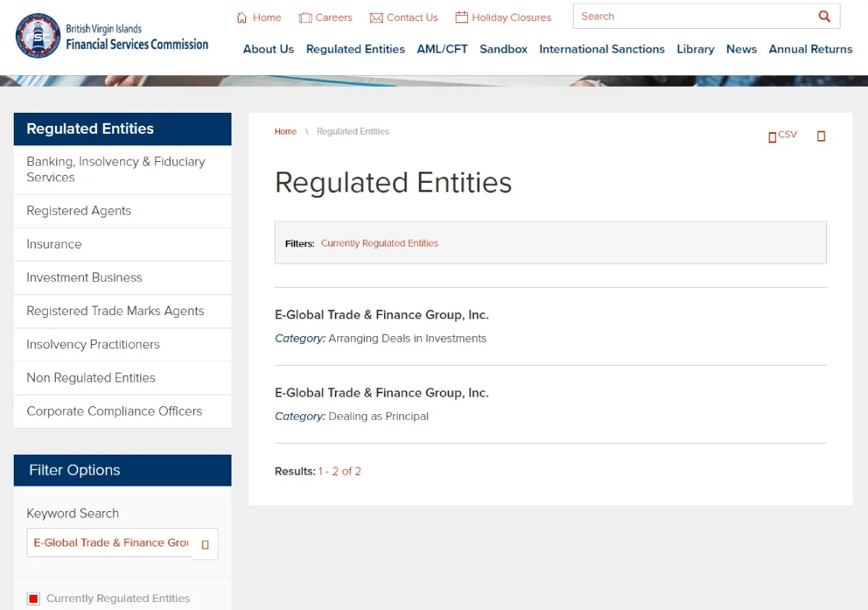The image size is (868, 610).
Task: Toggle Currently Regulated Entities checkbox
Action: point(33,598)
